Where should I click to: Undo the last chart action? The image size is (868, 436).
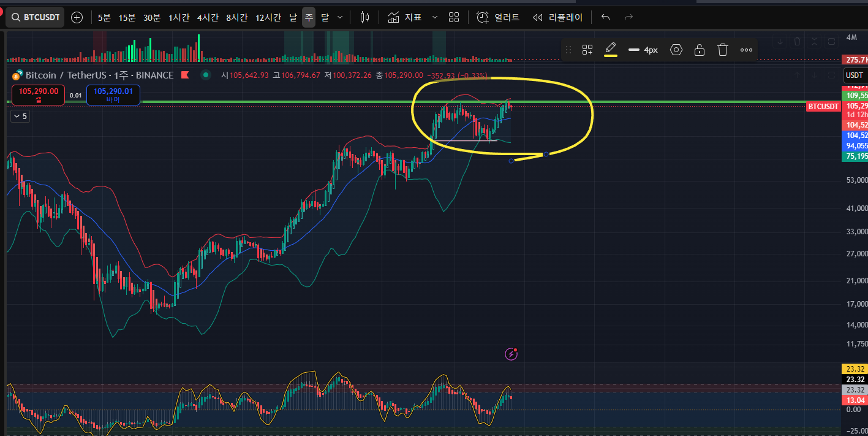(x=605, y=17)
